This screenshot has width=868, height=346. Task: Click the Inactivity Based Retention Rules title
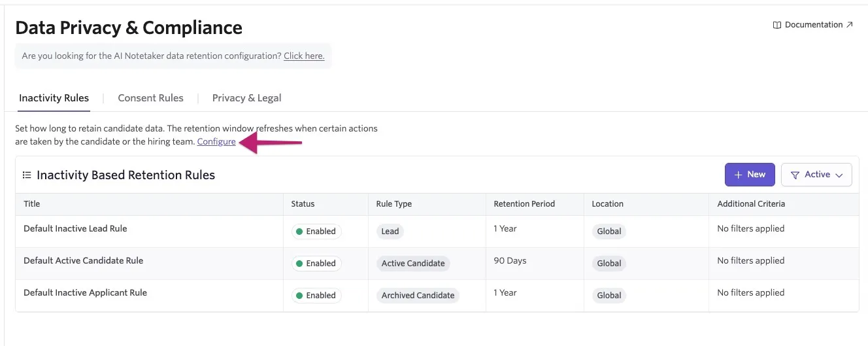pos(126,175)
